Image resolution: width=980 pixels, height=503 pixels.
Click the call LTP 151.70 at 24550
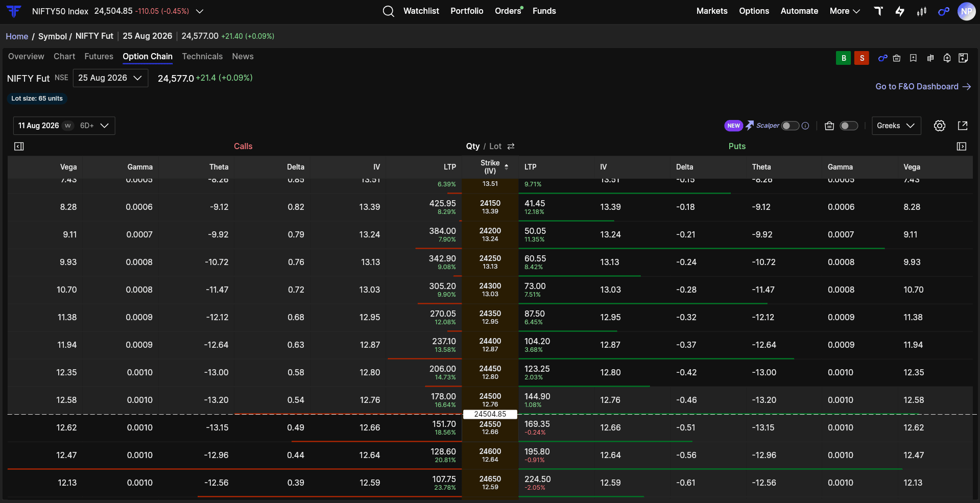point(444,424)
